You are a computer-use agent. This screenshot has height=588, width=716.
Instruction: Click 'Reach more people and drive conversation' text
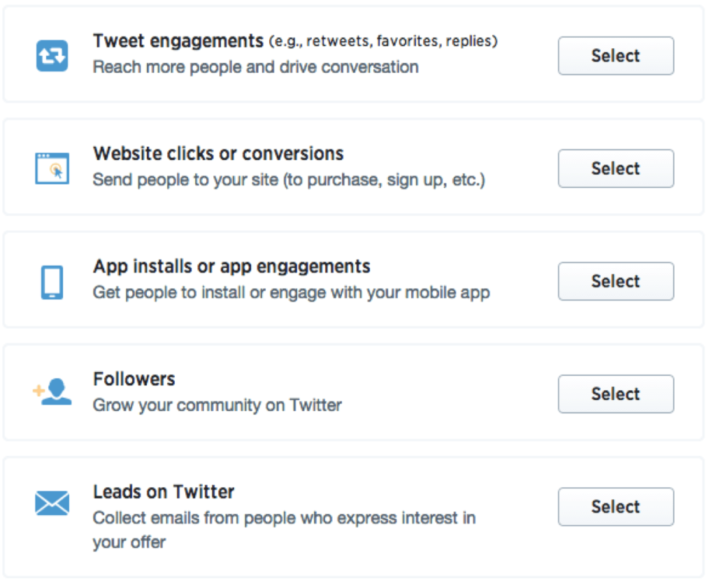point(256,67)
